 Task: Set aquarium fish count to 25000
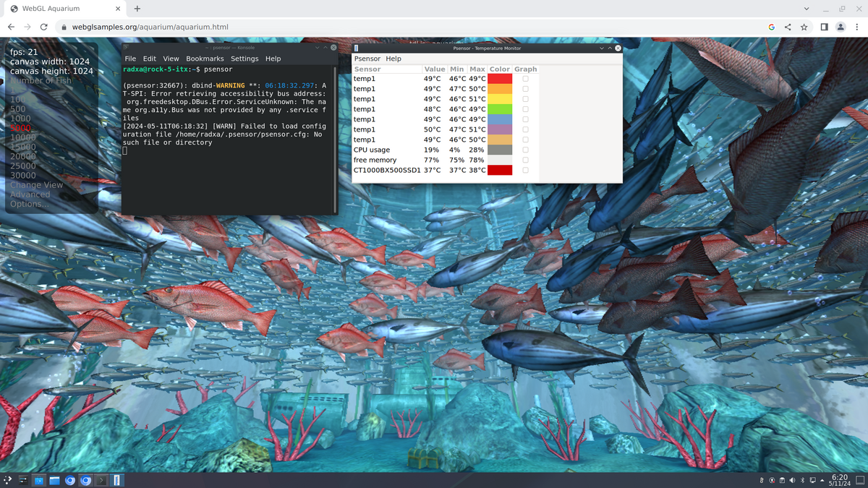click(x=23, y=166)
